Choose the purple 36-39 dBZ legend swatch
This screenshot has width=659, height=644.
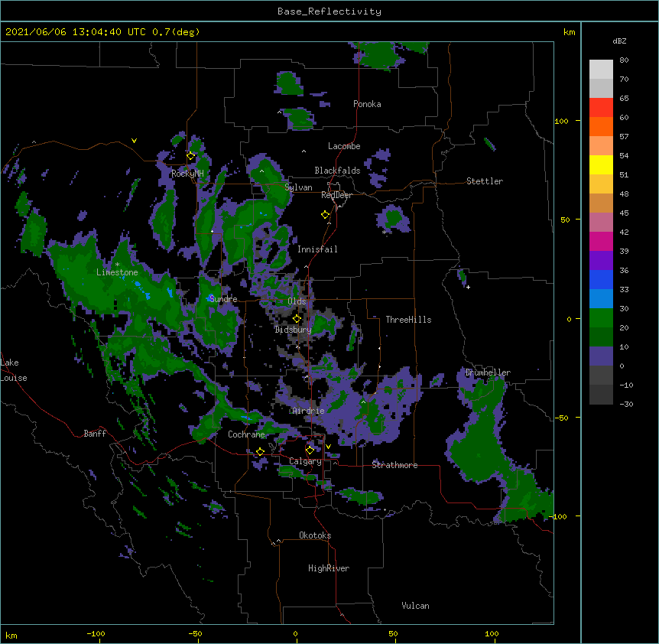click(x=601, y=261)
